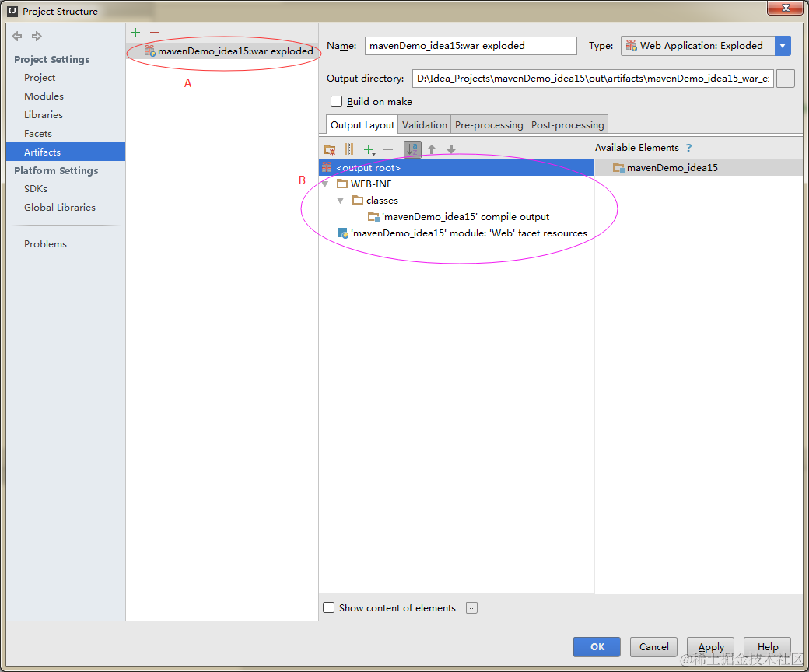
Task: Close the Project Structure dialog
Action: coord(785,9)
